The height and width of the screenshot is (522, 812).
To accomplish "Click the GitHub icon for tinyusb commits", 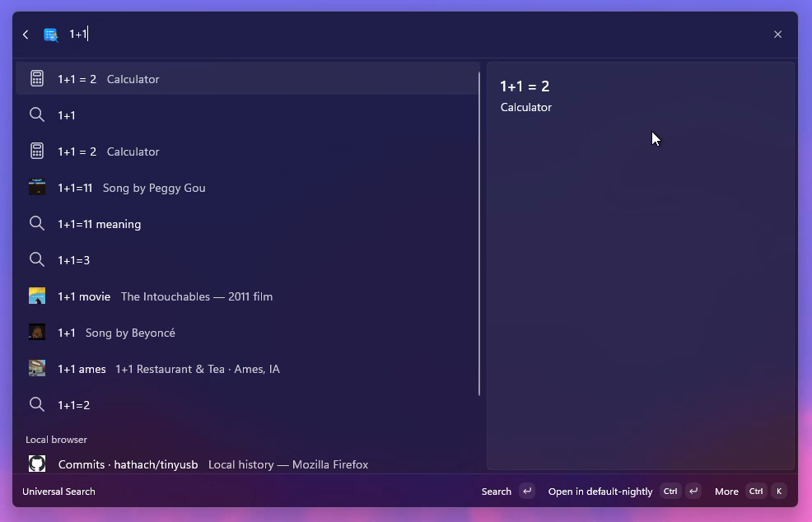I will (x=37, y=464).
